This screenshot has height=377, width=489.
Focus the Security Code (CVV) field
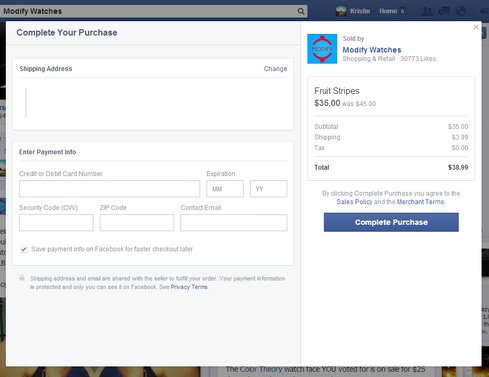click(x=56, y=223)
